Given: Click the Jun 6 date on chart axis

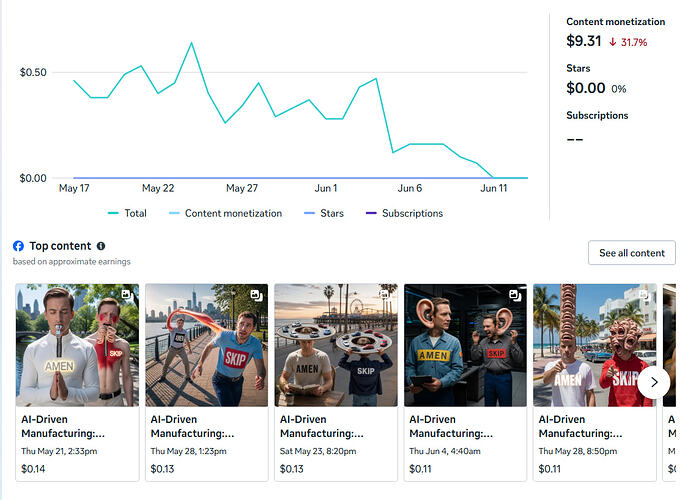Looking at the screenshot, I should pos(409,188).
